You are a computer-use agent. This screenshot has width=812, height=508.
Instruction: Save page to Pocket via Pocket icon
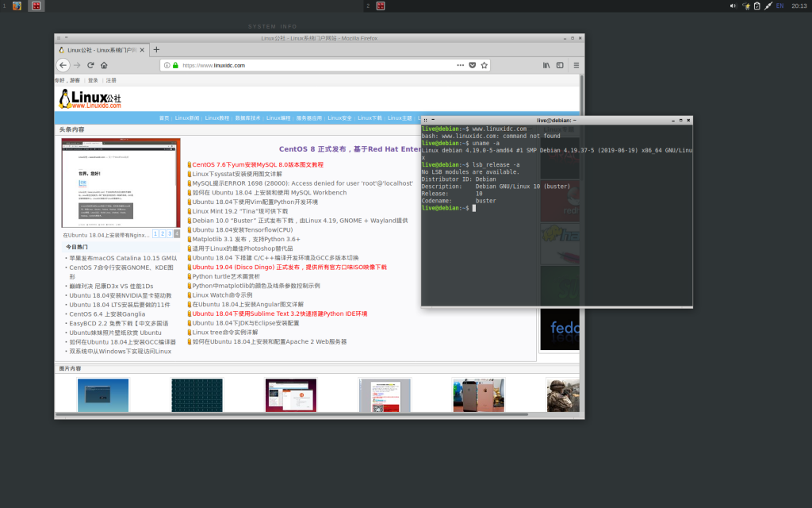tap(472, 65)
